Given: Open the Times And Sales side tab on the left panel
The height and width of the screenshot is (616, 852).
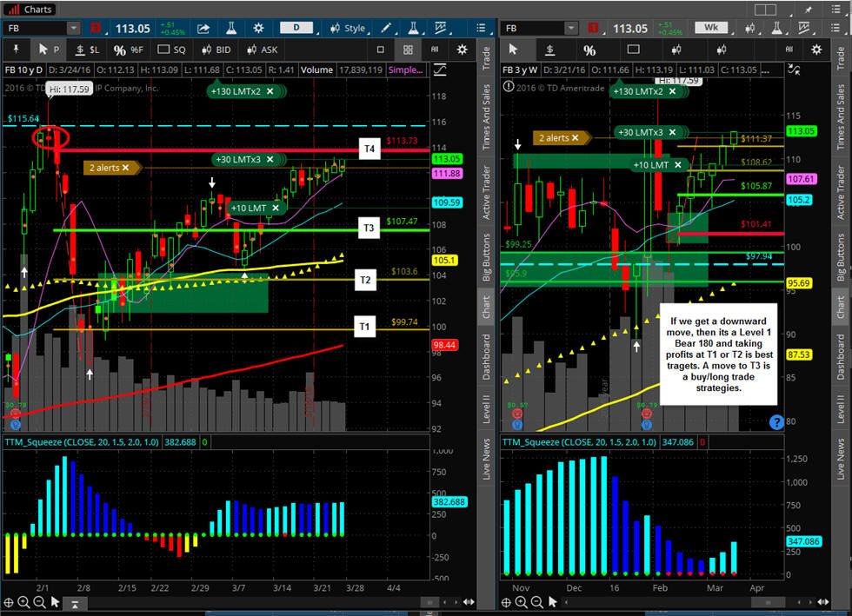Looking at the screenshot, I should point(486,116).
